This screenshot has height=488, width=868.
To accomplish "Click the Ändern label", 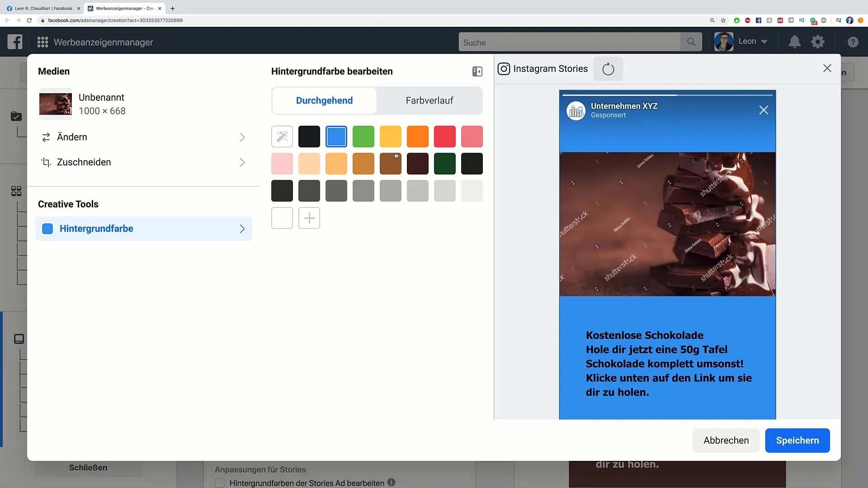I will tap(72, 137).
